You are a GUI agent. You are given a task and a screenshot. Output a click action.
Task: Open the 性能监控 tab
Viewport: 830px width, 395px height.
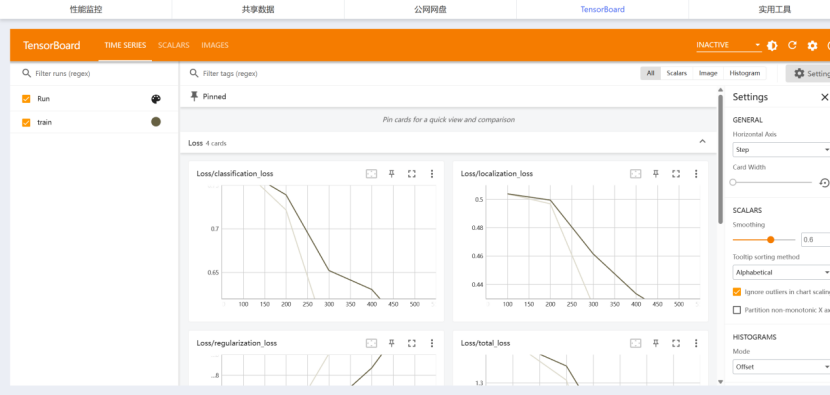pyautogui.click(x=86, y=9)
